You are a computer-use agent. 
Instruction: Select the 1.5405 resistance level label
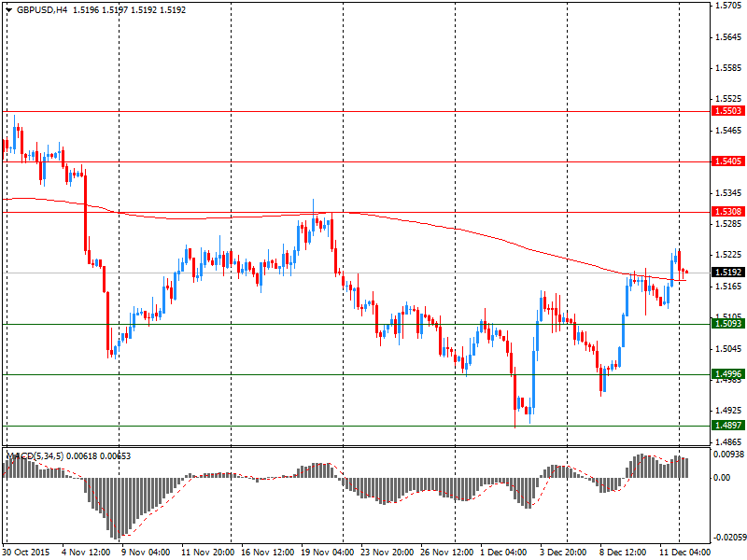coord(728,161)
